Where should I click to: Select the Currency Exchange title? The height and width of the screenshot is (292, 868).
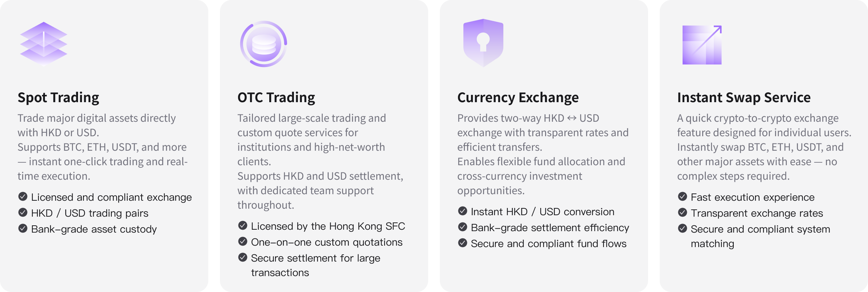518,97
